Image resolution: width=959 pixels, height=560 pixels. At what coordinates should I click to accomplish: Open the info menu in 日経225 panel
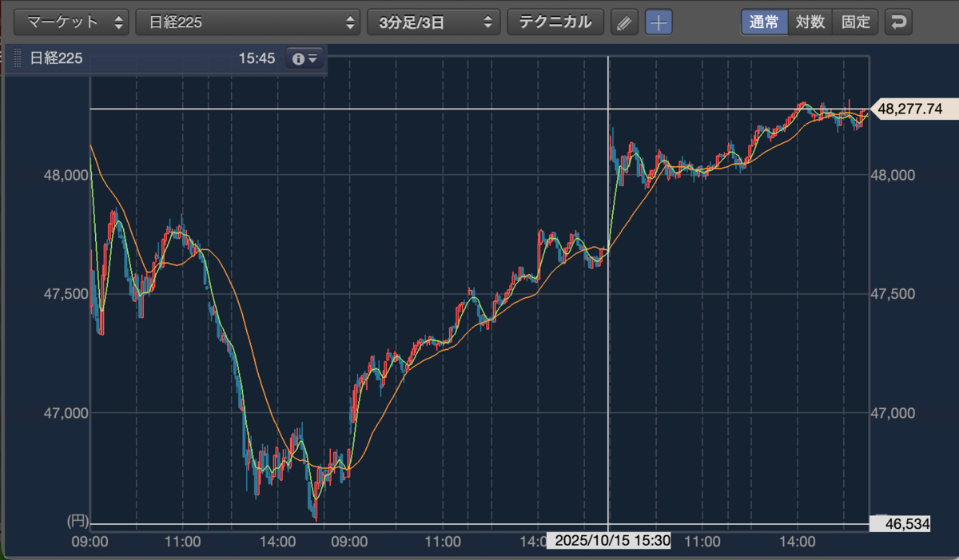point(304,58)
